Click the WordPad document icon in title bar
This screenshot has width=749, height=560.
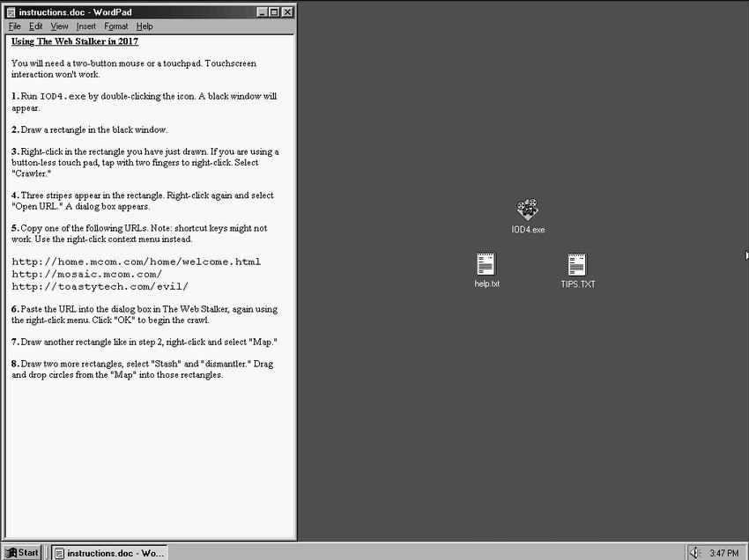[11, 12]
